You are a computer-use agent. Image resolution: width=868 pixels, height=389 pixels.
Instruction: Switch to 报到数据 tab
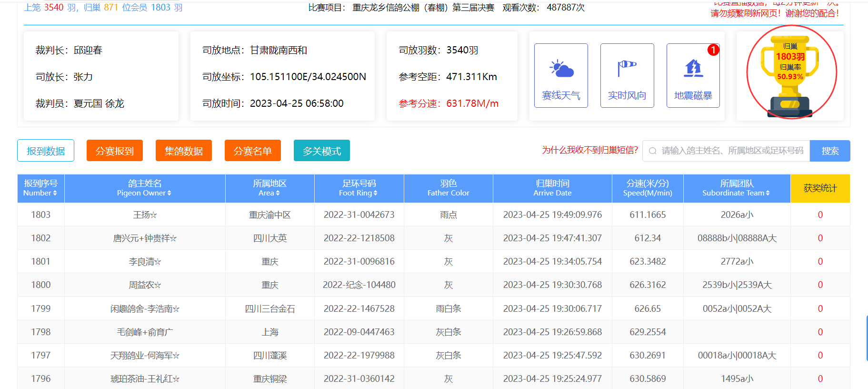46,151
